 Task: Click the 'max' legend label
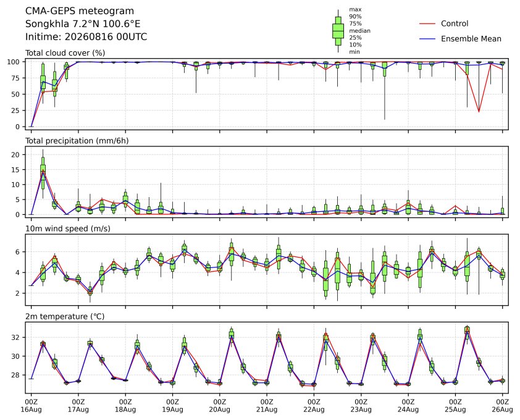point(355,10)
